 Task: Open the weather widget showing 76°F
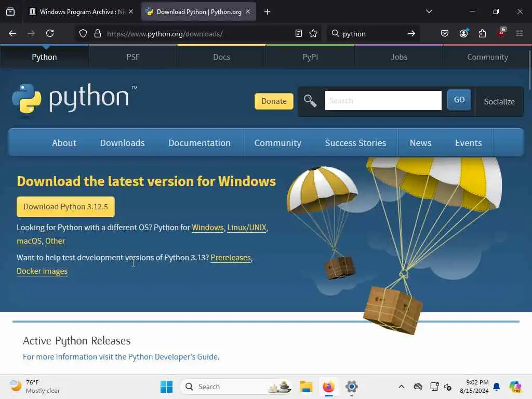pos(35,387)
